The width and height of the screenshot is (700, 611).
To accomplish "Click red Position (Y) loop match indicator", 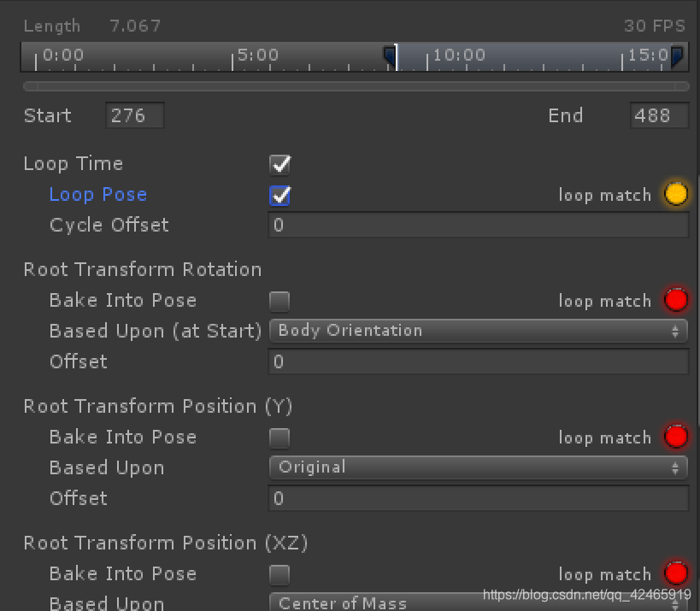I will click(x=675, y=437).
